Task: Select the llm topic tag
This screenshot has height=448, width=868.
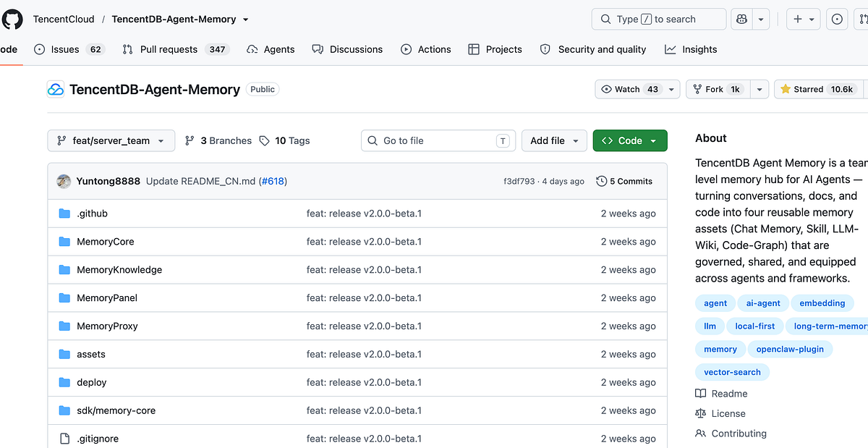Action: [710, 326]
